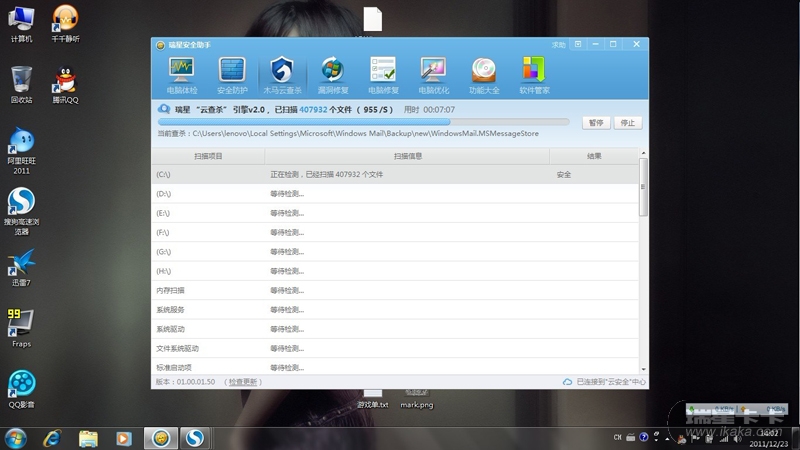Click the 漏洞修复 vulnerability repair icon
Image resolution: width=800 pixels, height=450 pixels.
pos(332,75)
